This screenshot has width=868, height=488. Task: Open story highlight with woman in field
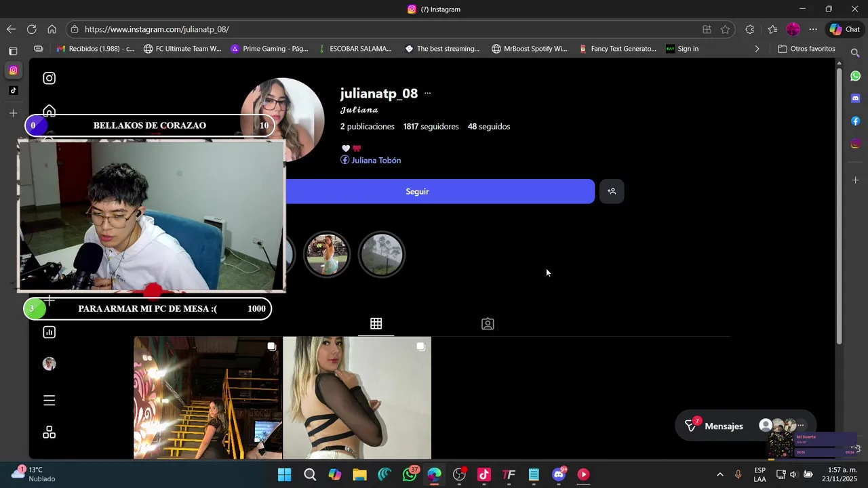tap(326, 255)
